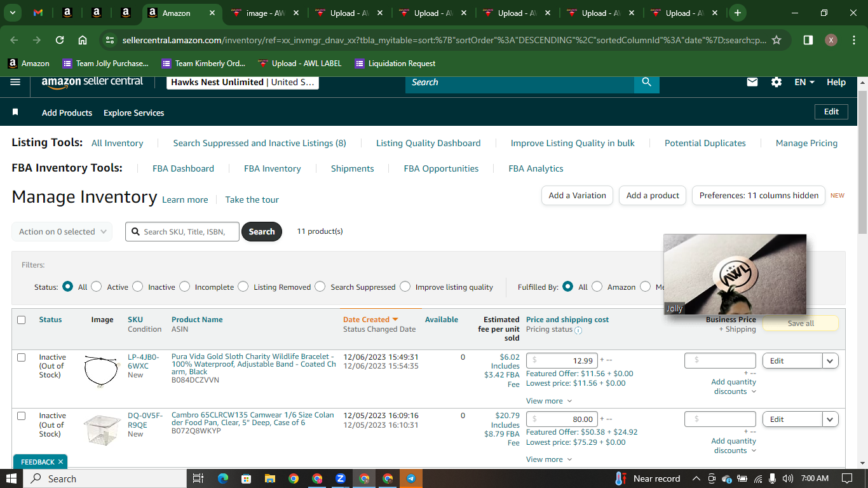Open the Shipments tool
The width and height of the screenshot is (868, 488).
(353, 168)
